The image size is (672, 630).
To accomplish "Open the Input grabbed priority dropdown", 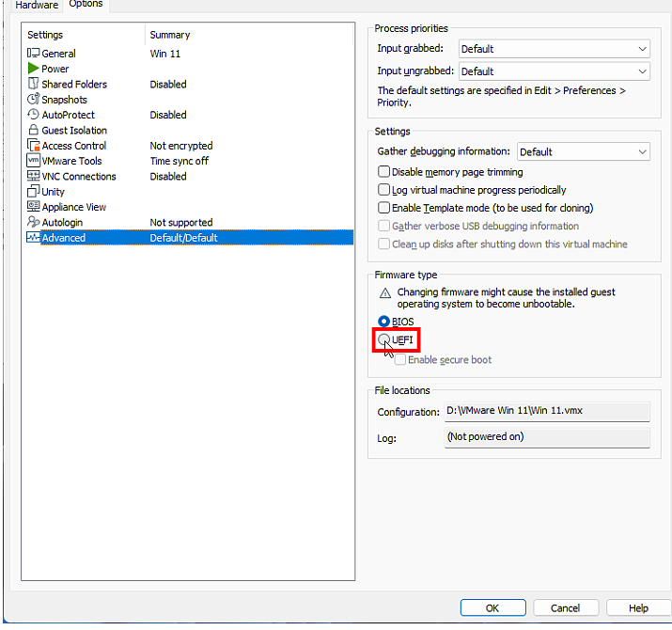I will click(555, 49).
